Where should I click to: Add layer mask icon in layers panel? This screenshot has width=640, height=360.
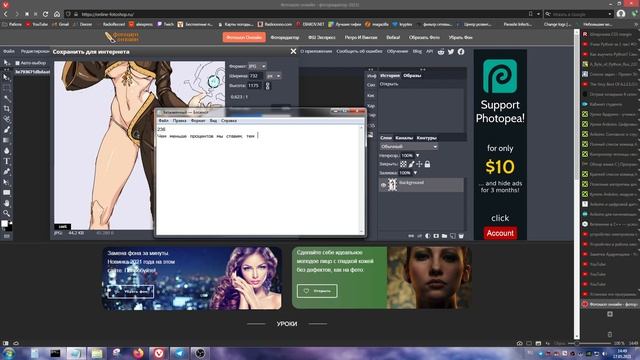click(x=436, y=236)
